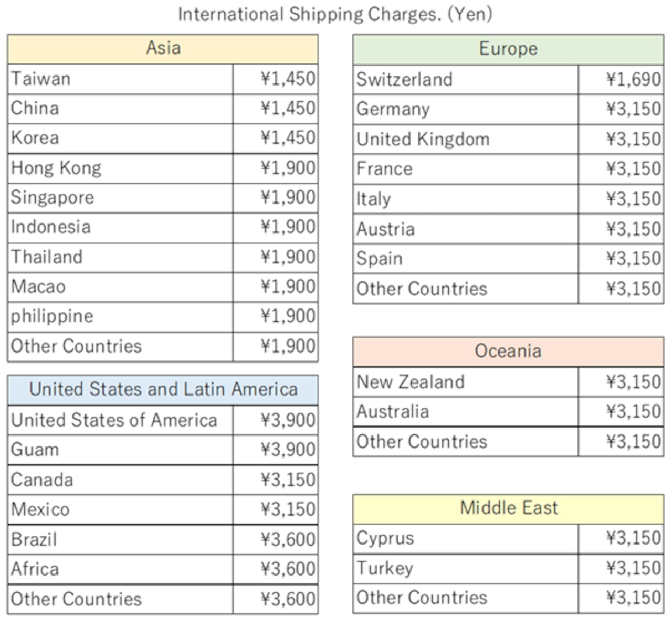The width and height of the screenshot is (672, 628).
Task: Click the Europe region header
Action: (508, 49)
